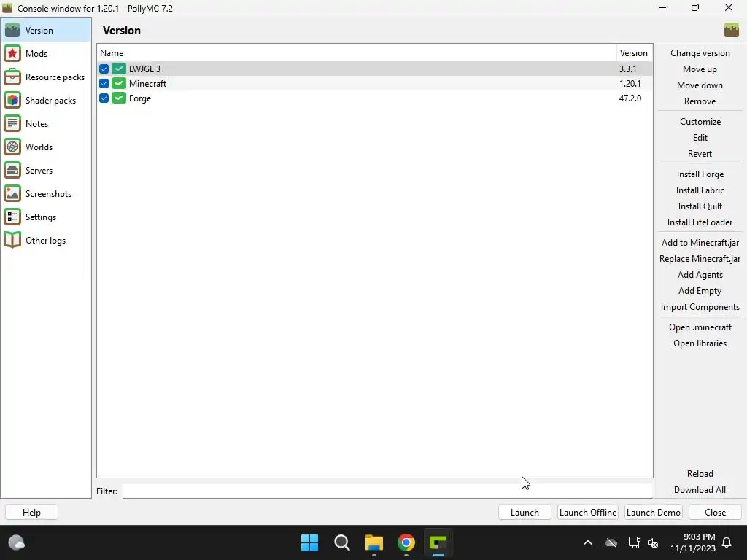The width and height of the screenshot is (747, 560).
Task: Click Move down
Action: point(700,85)
